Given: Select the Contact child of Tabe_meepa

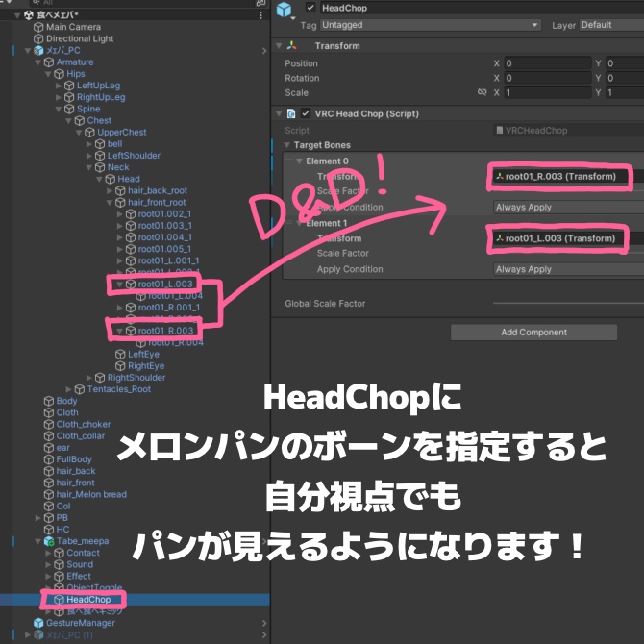Looking at the screenshot, I should (83, 553).
